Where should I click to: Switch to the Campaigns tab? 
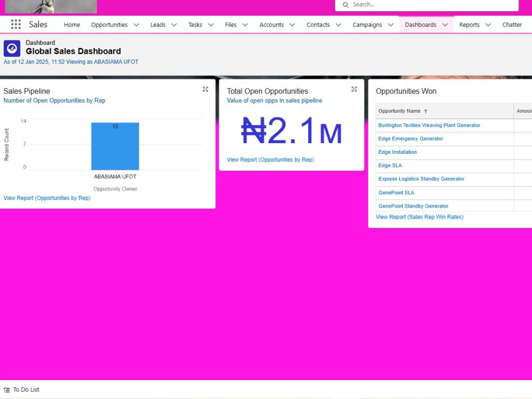(x=367, y=25)
